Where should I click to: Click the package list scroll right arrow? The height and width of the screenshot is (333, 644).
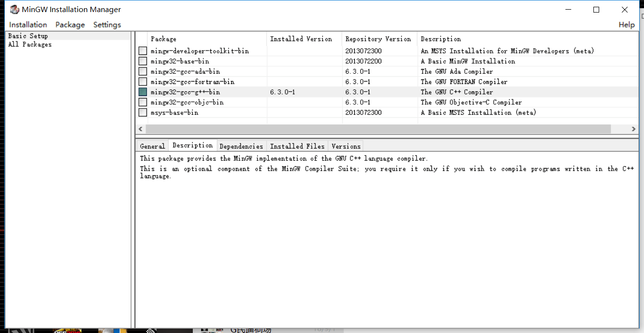point(633,129)
